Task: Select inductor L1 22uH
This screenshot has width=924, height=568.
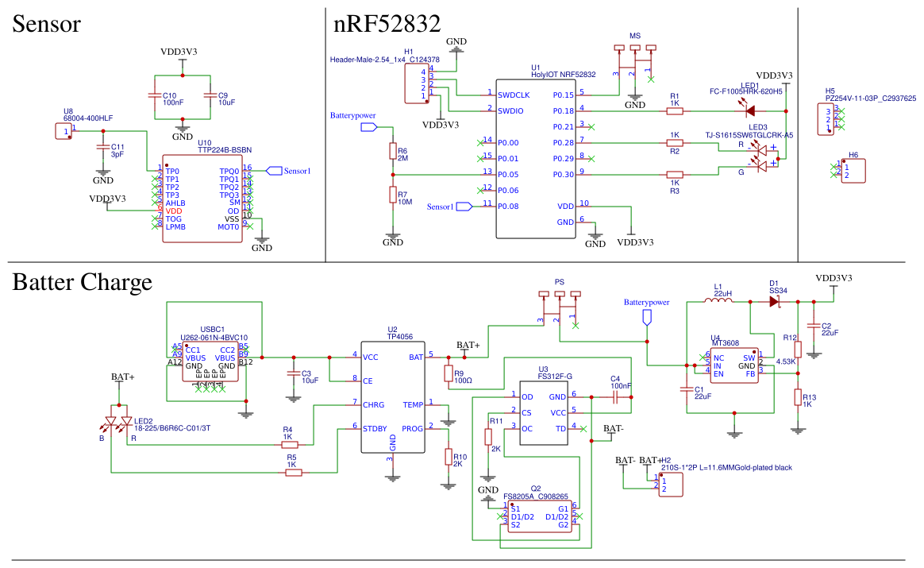Action: pos(719,301)
